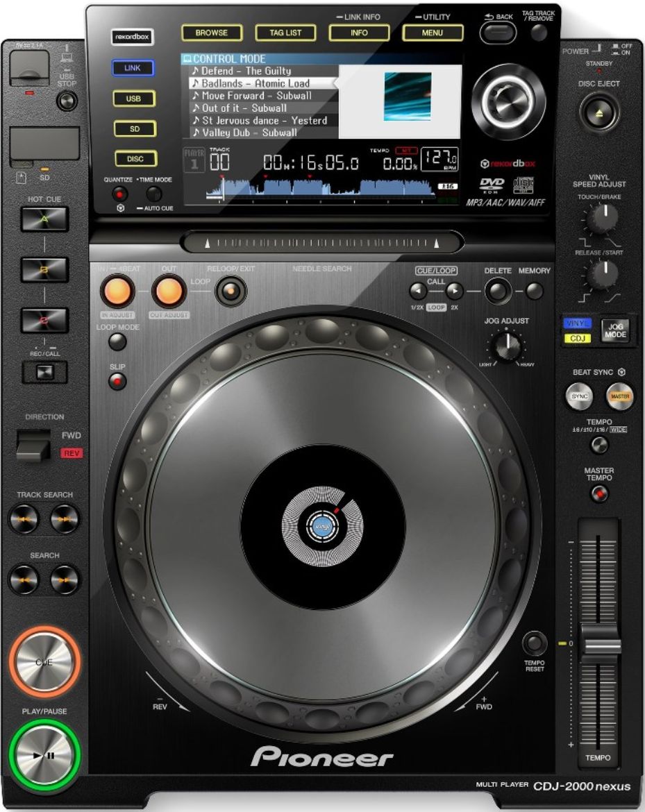Tap the NEEDLE SEARCH strip
The width and height of the screenshot is (645, 812).
(x=321, y=242)
